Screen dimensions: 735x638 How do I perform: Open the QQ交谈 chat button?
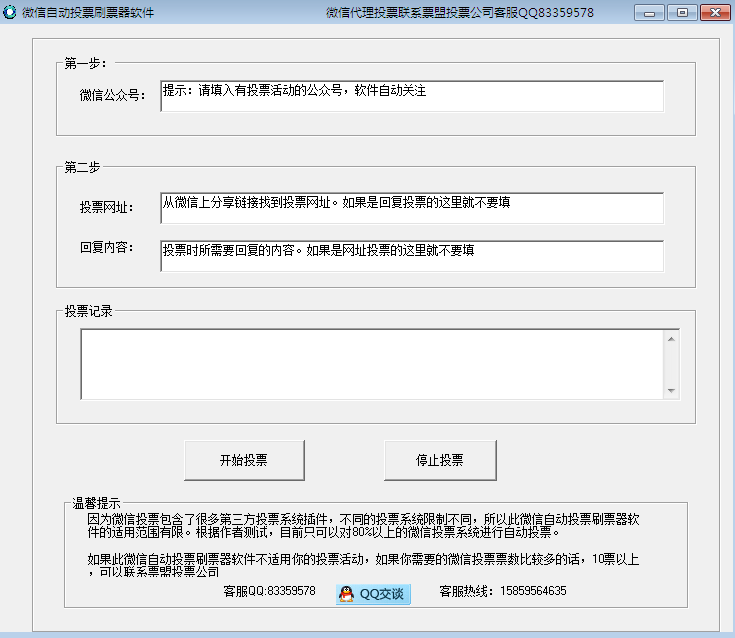click(x=373, y=594)
